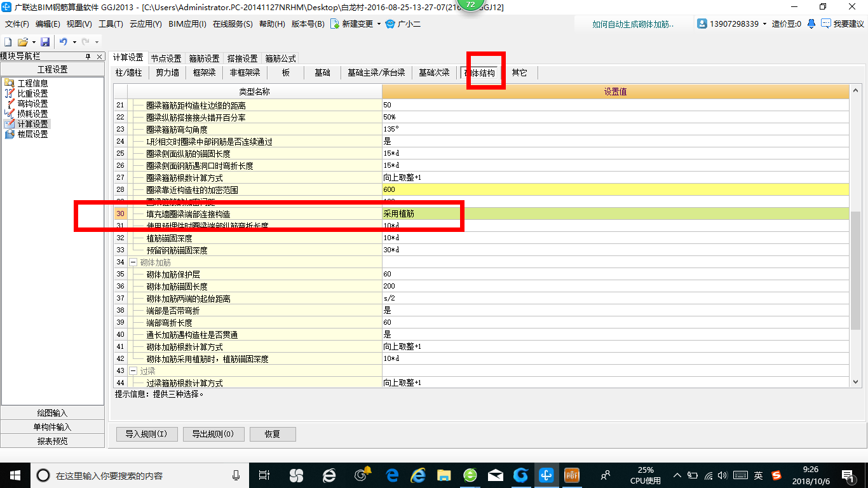Image resolution: width=868 pixels, height=488 pixels.
Task: Collapse the 过梁 group in row 43
Action: pos(133,371)
